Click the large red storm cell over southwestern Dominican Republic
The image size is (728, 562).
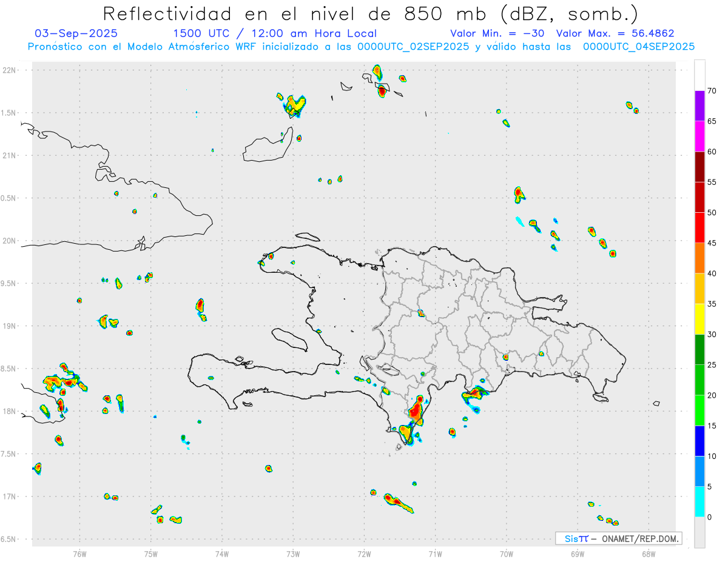(x=416, y=410)
